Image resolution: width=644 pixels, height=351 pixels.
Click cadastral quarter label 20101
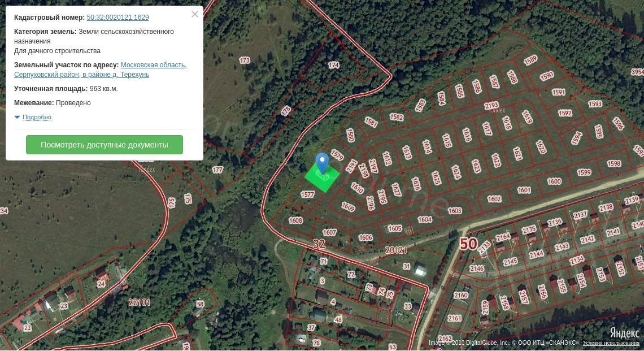point(139,302)
